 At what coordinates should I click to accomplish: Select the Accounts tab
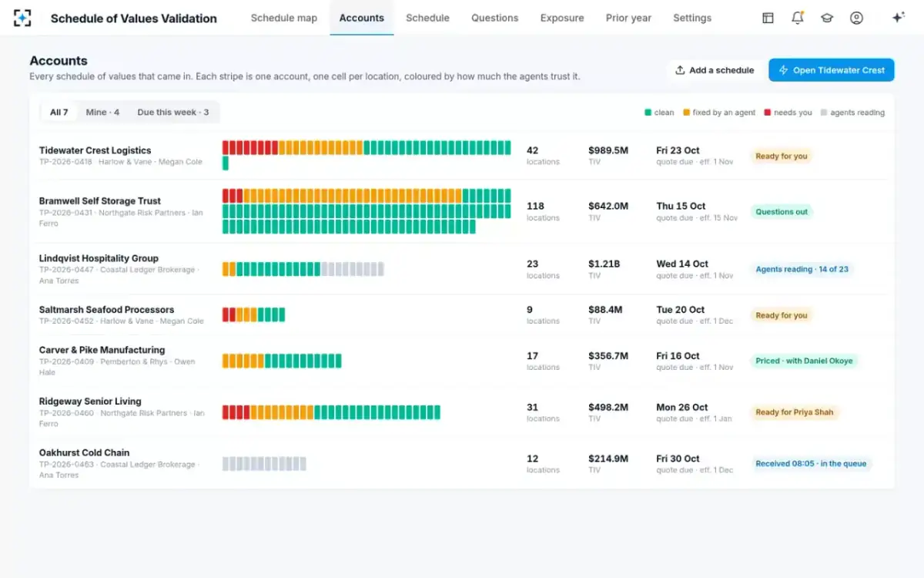point(362,18)
